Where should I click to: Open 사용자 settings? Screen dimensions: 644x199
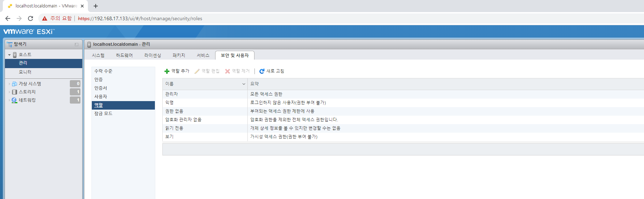[x=123, y=97]
